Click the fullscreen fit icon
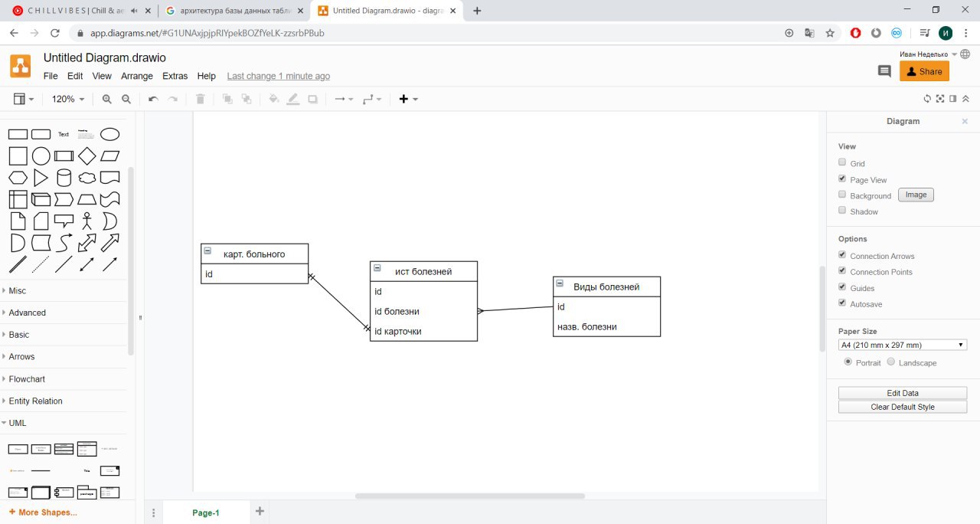The height and width of the screenshot is (524, 980). tap(940, 99)
